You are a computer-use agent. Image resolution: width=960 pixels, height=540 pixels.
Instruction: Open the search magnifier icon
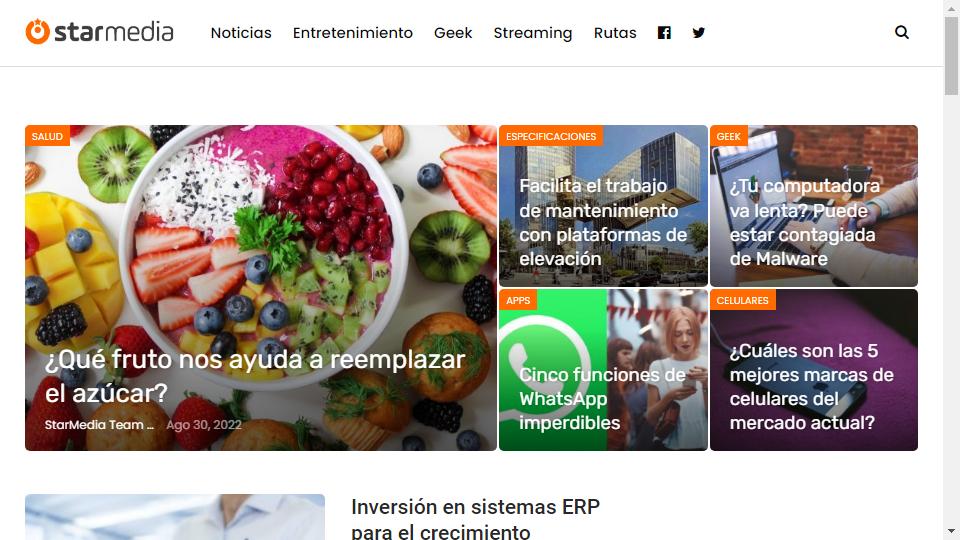tap(902, 32)
